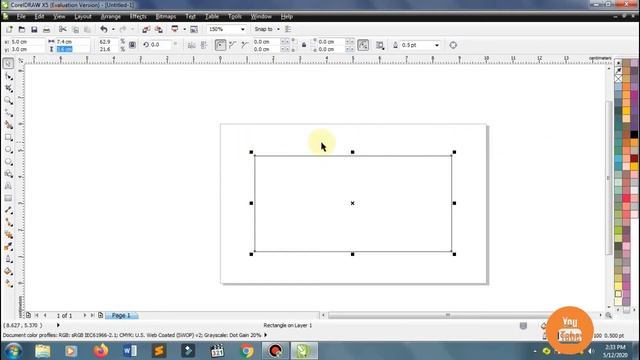Pick the black swatch in the palette
The height and width of the screenshot is (360, 640).
coord(634,134)
